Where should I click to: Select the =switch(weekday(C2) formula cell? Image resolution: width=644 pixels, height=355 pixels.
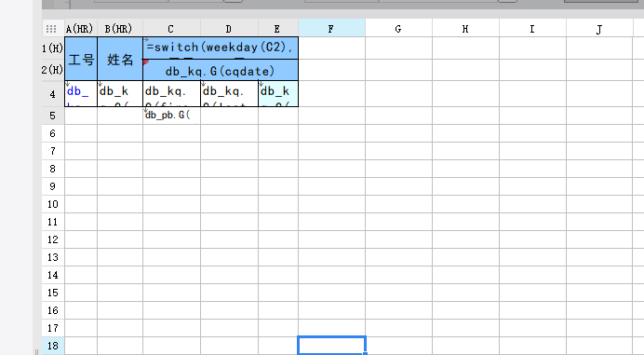221,48
